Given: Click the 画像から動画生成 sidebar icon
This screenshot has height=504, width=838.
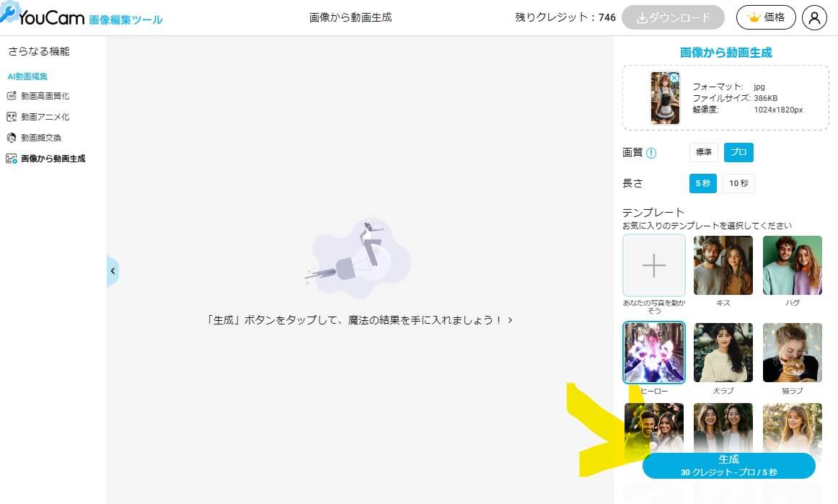Looking at the screenshot, I should pos(12,158).
